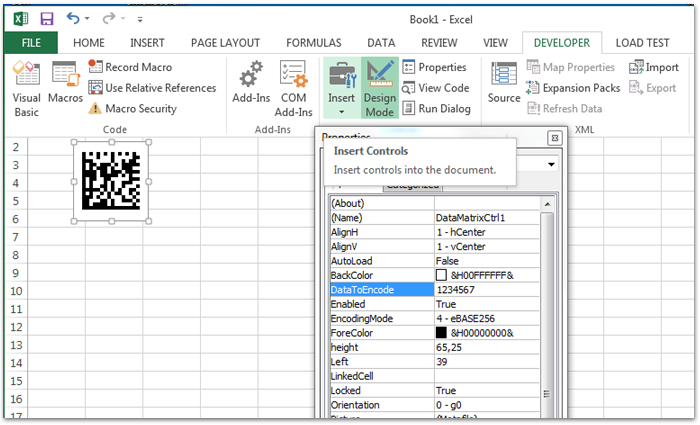Select EncodingMode value 4 - eBASE256
This screenshot has width=700, height=425.
pos(487,318)
